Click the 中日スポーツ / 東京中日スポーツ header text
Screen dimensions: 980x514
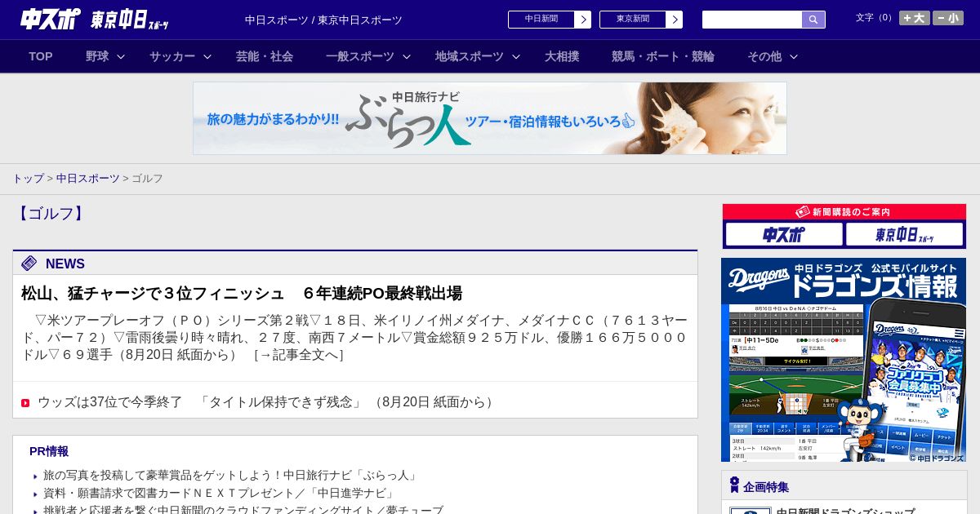coord(323,20)
